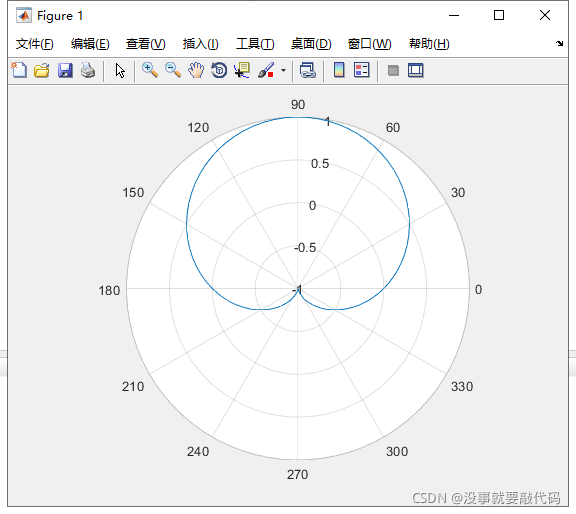Open the 插入(I) menu

pyautogui.click(x=201, y=44)
